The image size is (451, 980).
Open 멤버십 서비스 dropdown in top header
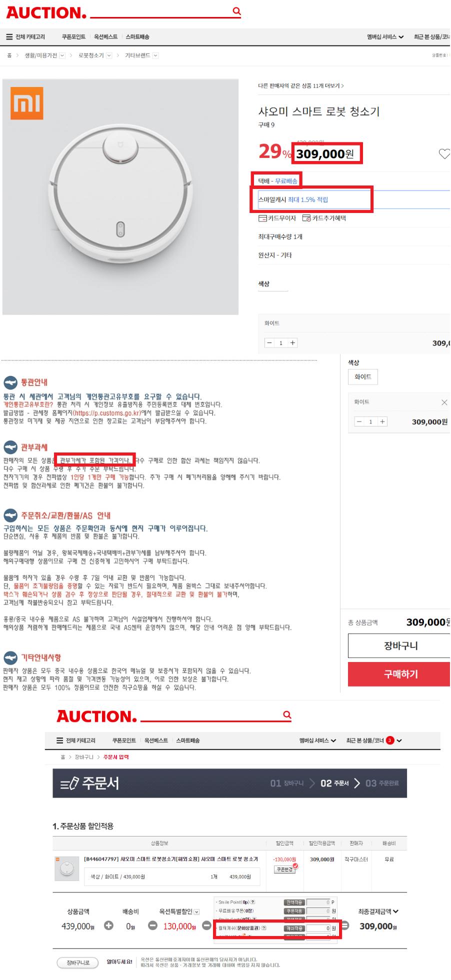point(385,37)
